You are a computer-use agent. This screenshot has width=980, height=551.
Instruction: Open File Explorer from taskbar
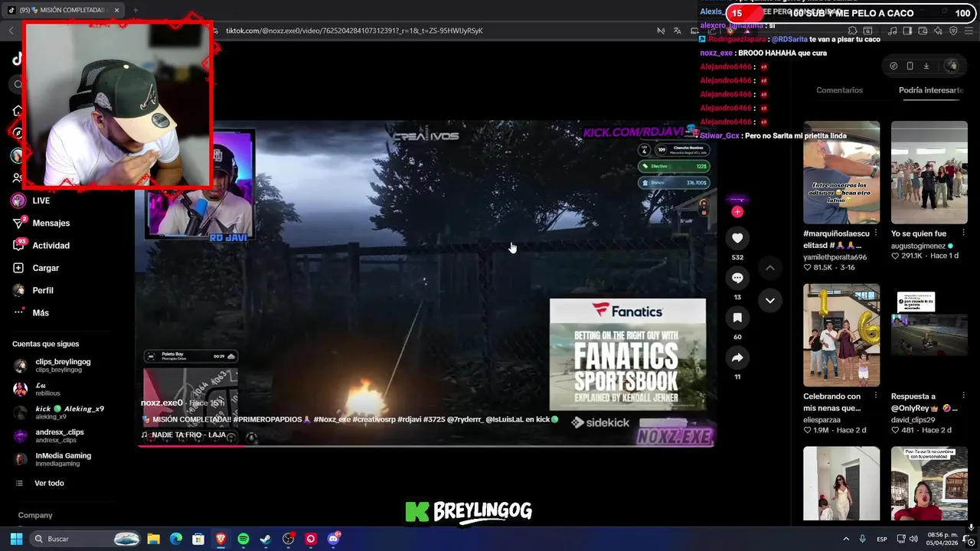153,539
